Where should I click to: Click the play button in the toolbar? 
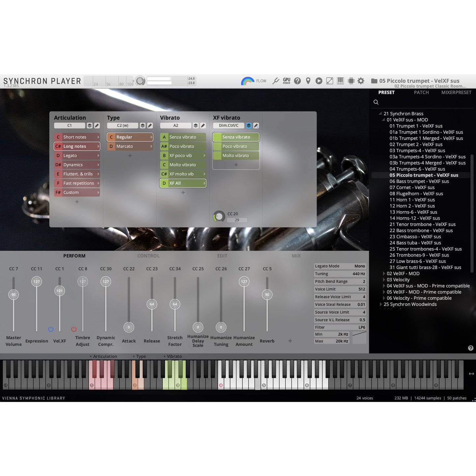[319, 81]
